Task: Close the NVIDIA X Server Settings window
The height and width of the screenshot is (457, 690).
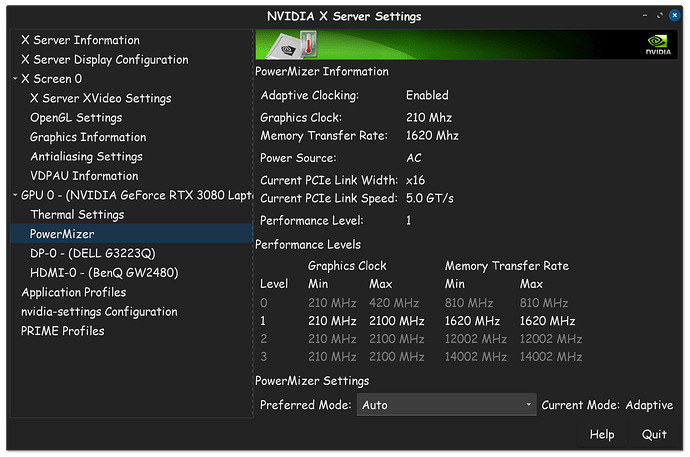Action: pyautogui.click(x=674, y=15)
